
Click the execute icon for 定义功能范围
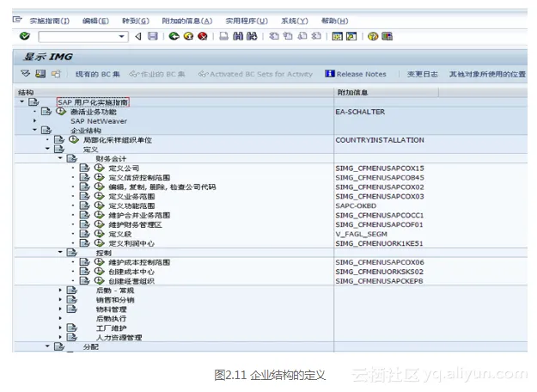coord(100,205)
